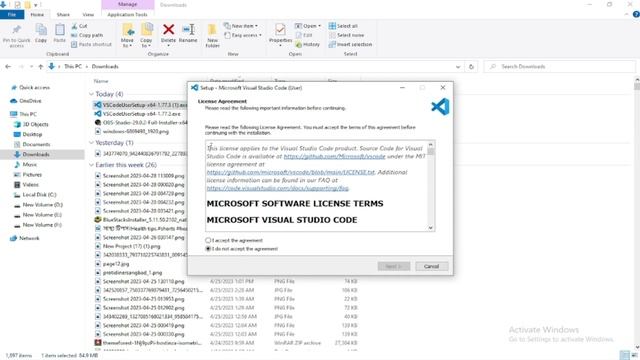Click the Cut command
This screenshot has width=640, height=360.
(79, 26)
